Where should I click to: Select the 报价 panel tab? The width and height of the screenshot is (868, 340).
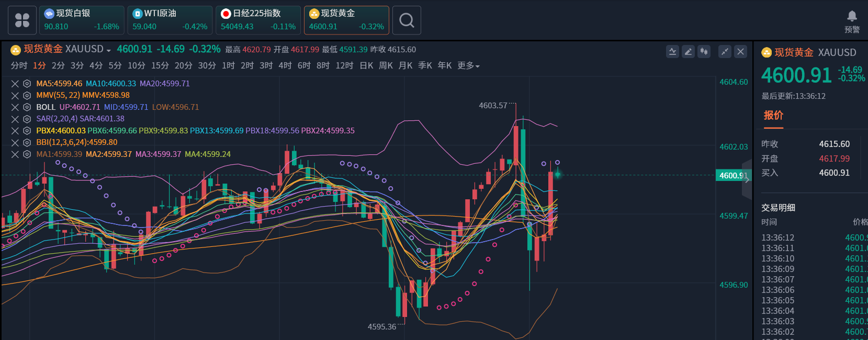click(x=773, y=116)
